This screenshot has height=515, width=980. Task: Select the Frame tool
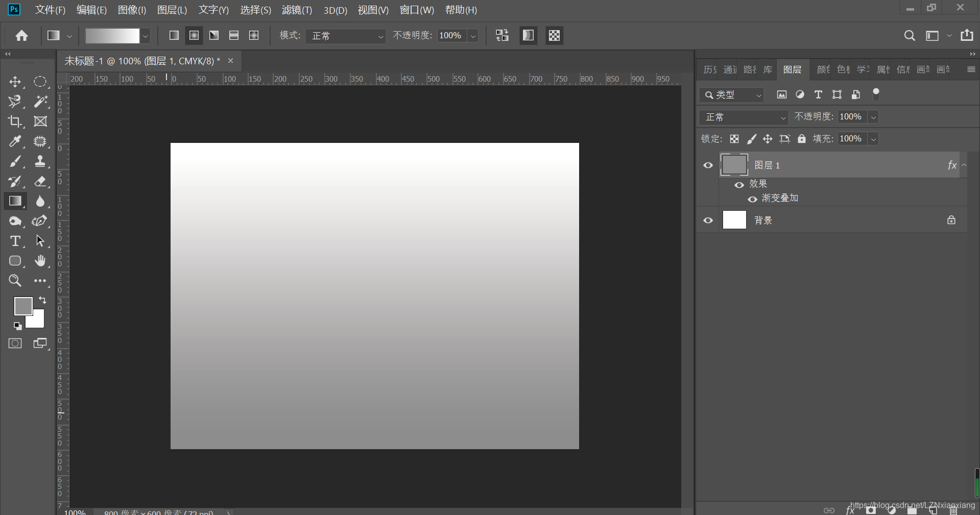[40, 121]
